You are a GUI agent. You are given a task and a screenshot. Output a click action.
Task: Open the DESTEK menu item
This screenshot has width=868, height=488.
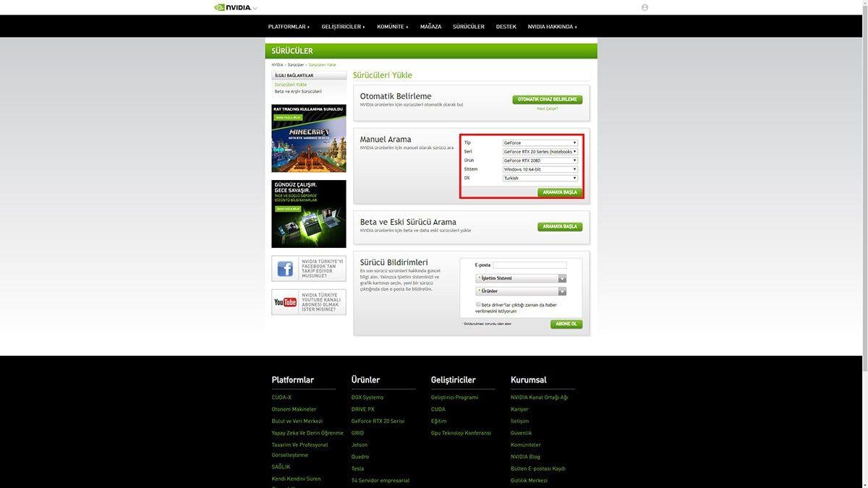(506, 26)
